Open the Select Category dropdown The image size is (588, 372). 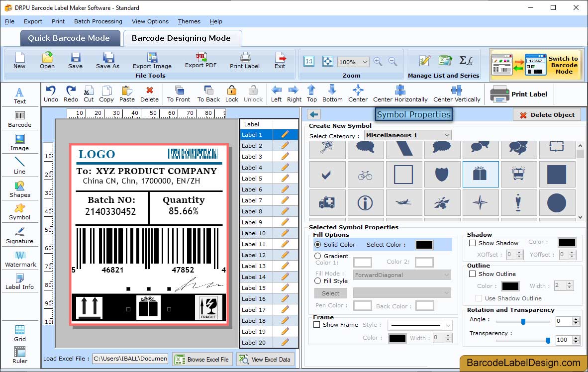(407, 135)
